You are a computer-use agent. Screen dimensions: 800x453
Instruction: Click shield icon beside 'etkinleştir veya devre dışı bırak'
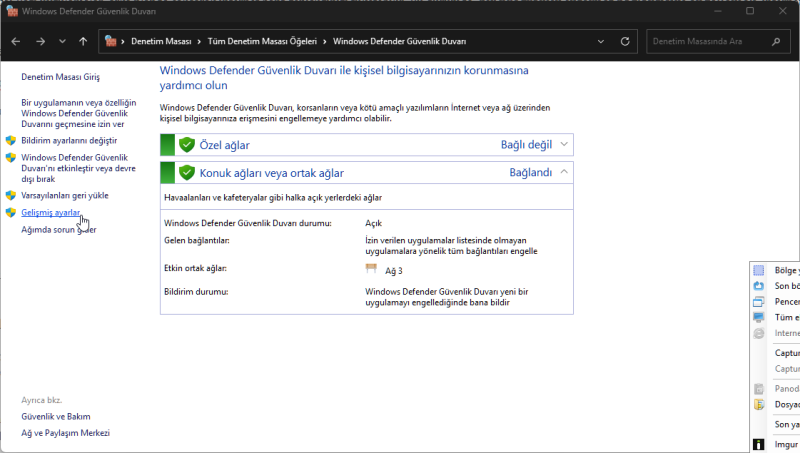click(x=11, y=158)
